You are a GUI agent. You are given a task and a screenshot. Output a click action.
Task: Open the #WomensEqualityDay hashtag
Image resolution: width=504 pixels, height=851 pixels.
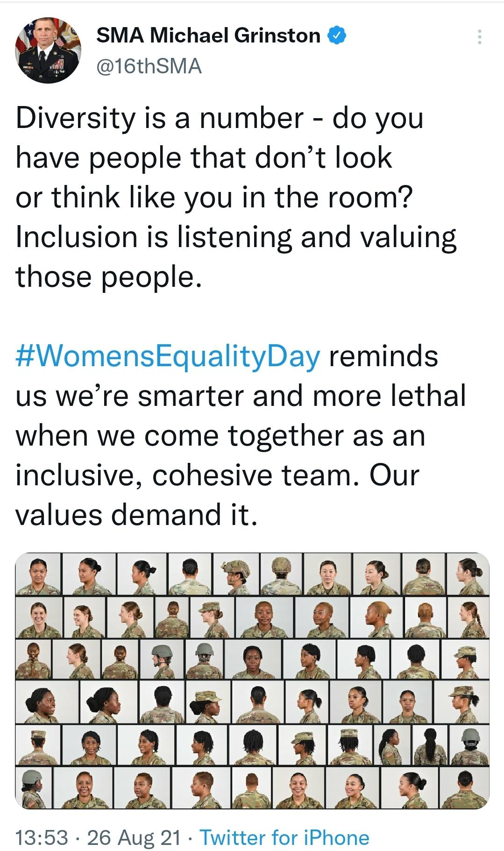point(168,355)
